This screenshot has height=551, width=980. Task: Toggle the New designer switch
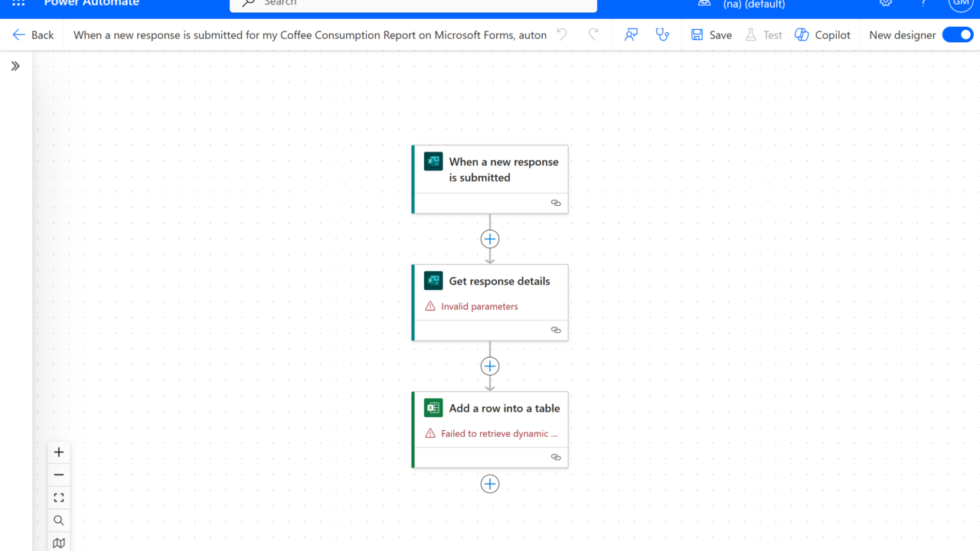tap(957, 35)
